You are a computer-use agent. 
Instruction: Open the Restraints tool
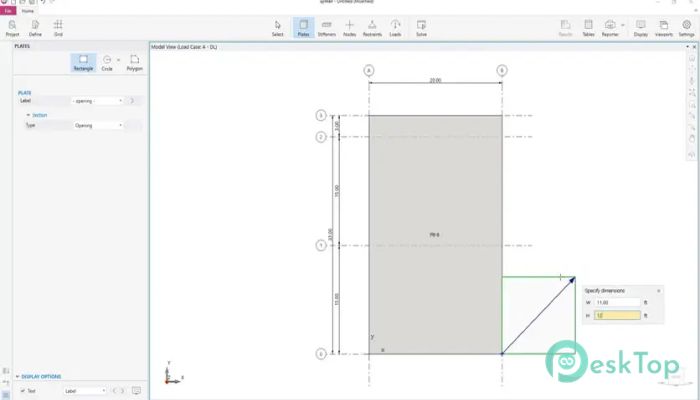click(x=372, y=27)
